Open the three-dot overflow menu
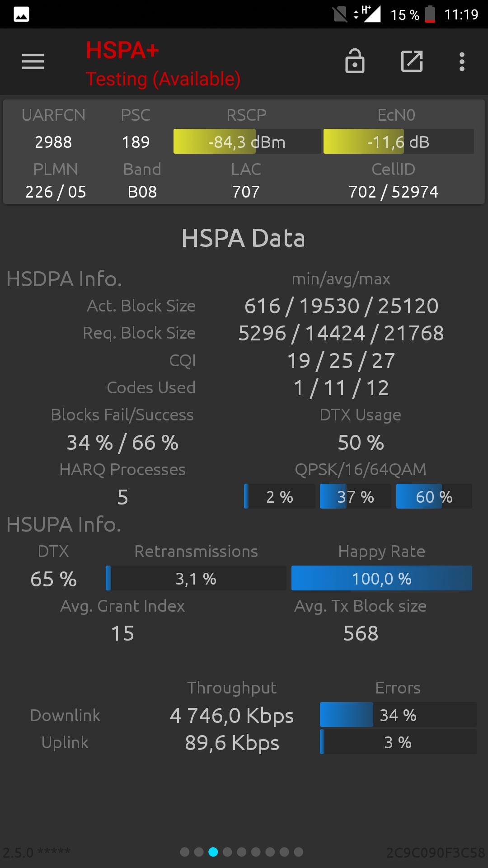The height and width of the screenshot is (868, 488). [x=462, y=61]
